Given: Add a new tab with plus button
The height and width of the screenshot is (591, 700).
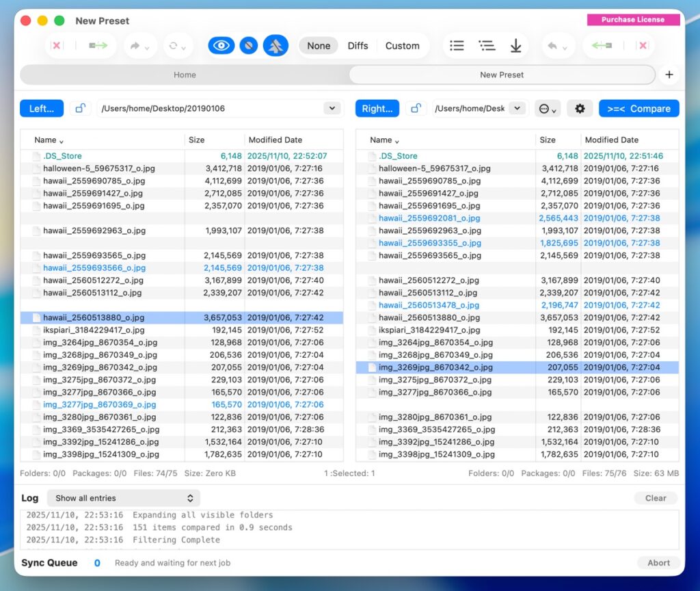Looking at the screenshot, I should [x=669, y=75].
